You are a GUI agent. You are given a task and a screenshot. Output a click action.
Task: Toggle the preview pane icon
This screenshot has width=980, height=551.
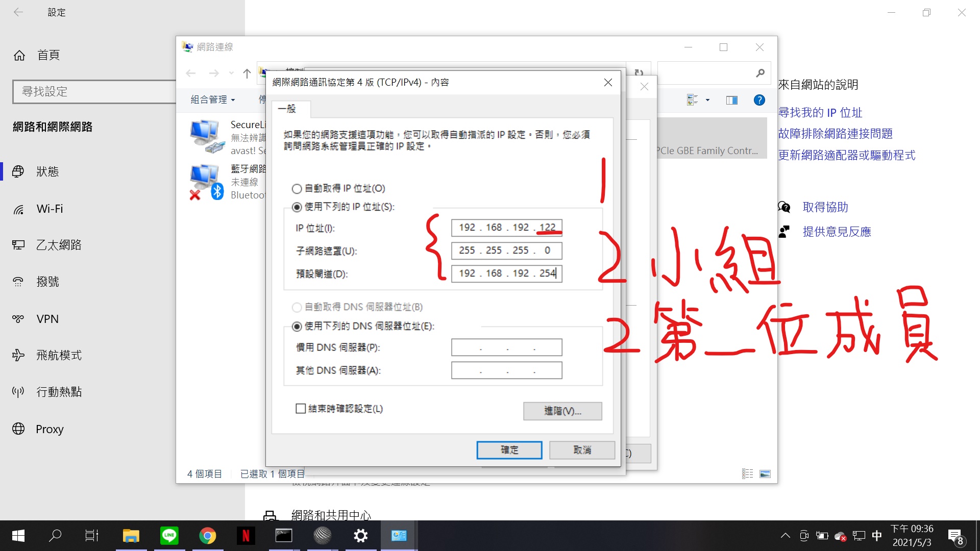coord(731,100)
